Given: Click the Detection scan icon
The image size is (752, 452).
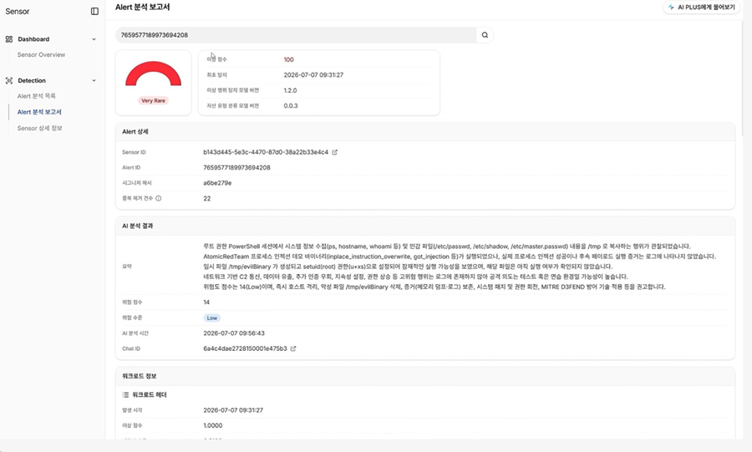Looking at the screenshot, I should 9,81.
